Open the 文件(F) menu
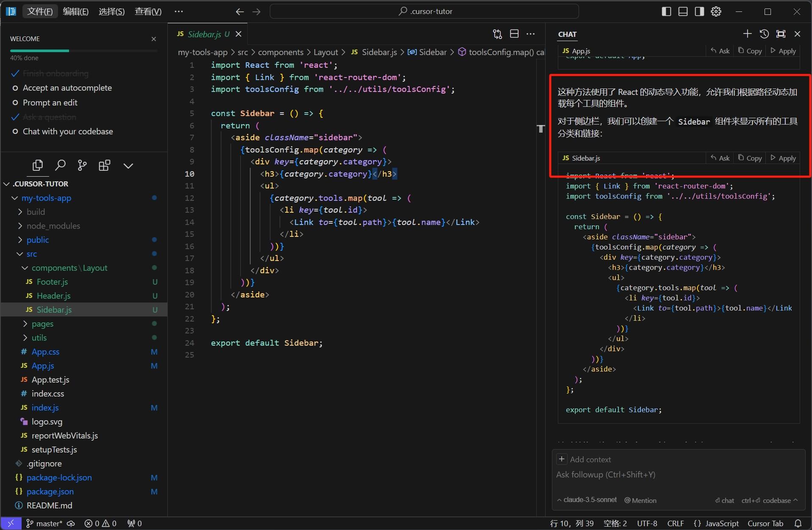The width and height of the screenshot is (812, 530). pyautogui.click(x=40, y=11)
